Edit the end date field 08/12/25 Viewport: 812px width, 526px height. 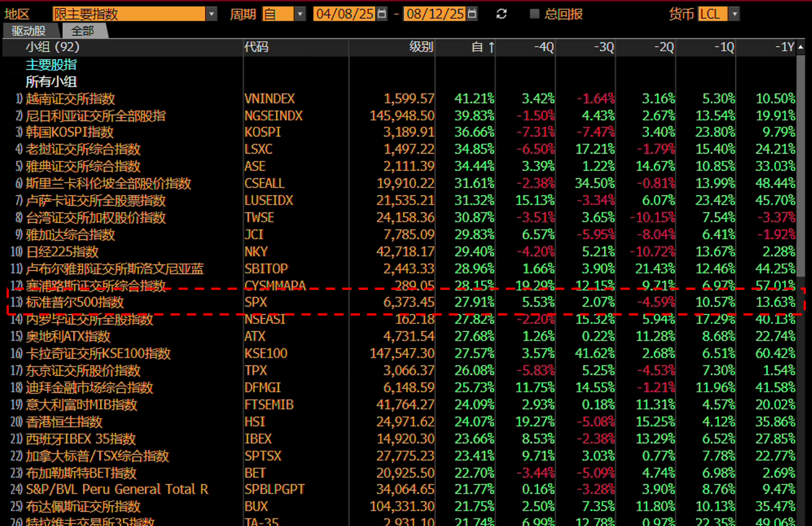tap(435, 14)
